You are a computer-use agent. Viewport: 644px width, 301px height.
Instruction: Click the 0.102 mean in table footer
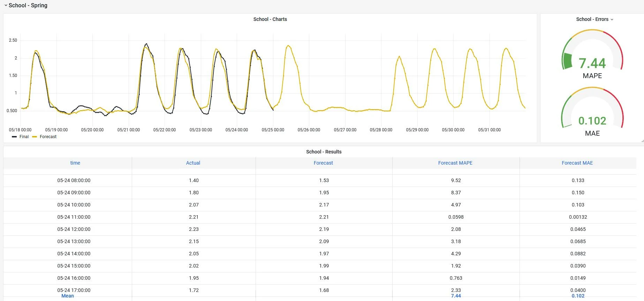pyautogui.click(x=578, y=296)
